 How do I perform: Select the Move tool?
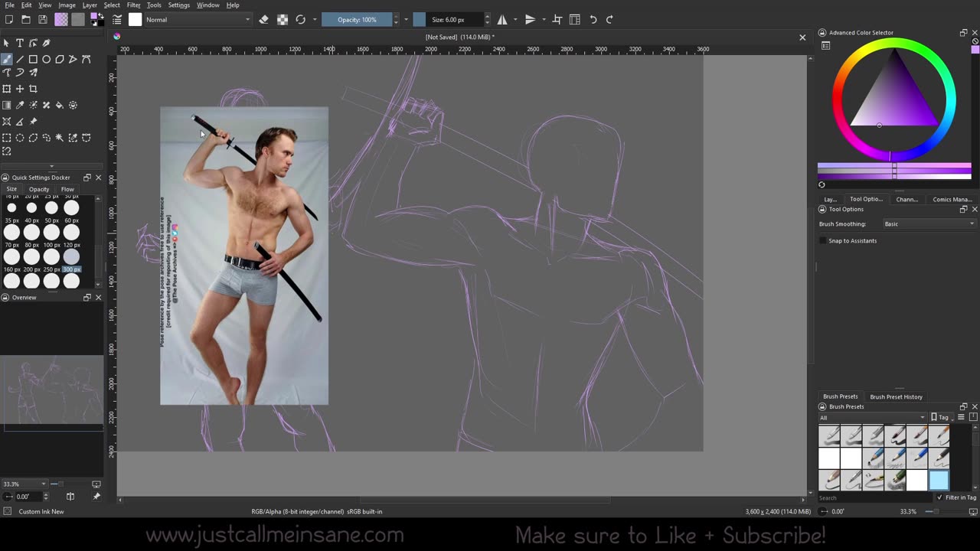click(x=20, y=89)
